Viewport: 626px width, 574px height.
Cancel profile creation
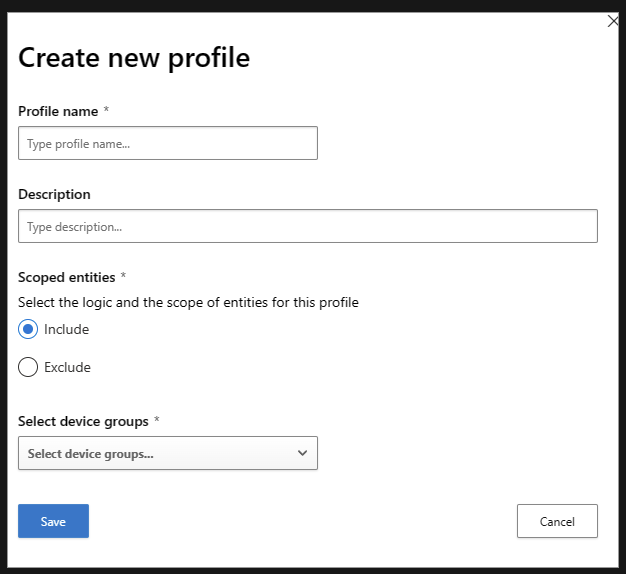(x=557, y=521)
